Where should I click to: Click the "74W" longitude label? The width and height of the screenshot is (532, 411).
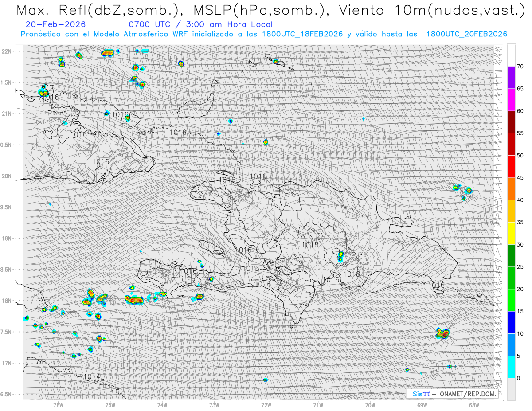(x=162, y=405)
